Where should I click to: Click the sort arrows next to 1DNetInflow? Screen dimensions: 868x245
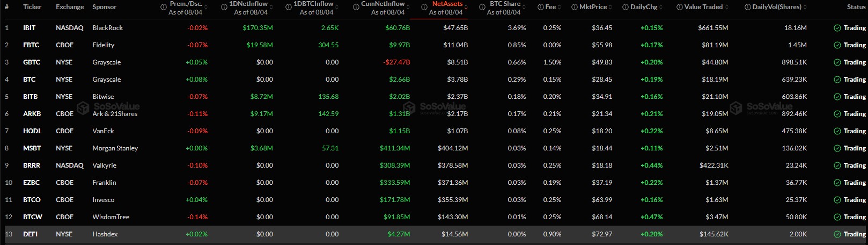coord(271,7)
